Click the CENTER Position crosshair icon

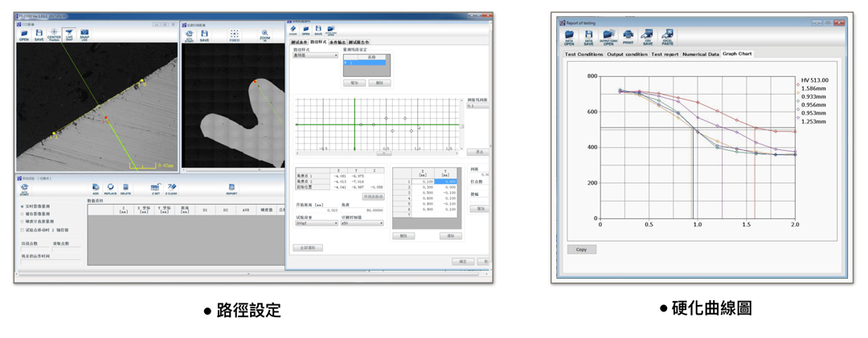point(55,35)
